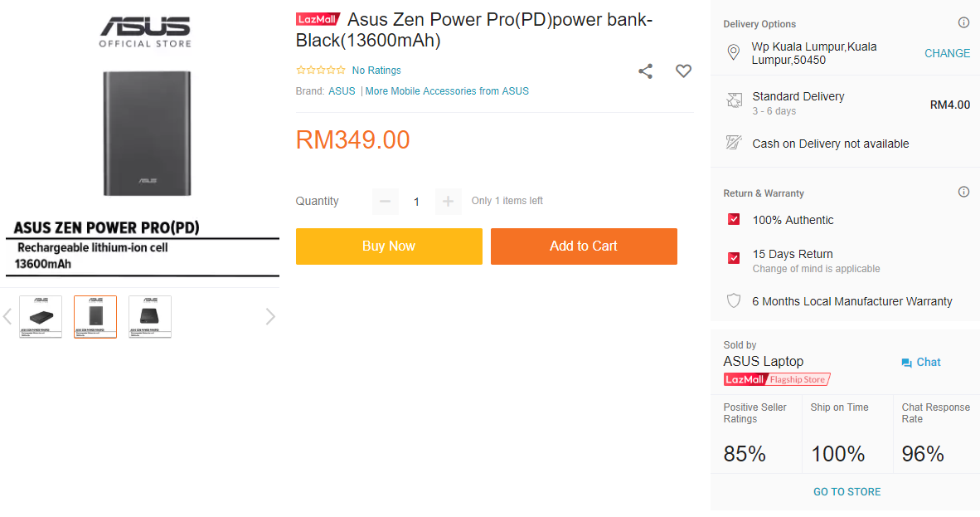
Task: Click the warranty shield icon
Action: [x=733, y=300]
